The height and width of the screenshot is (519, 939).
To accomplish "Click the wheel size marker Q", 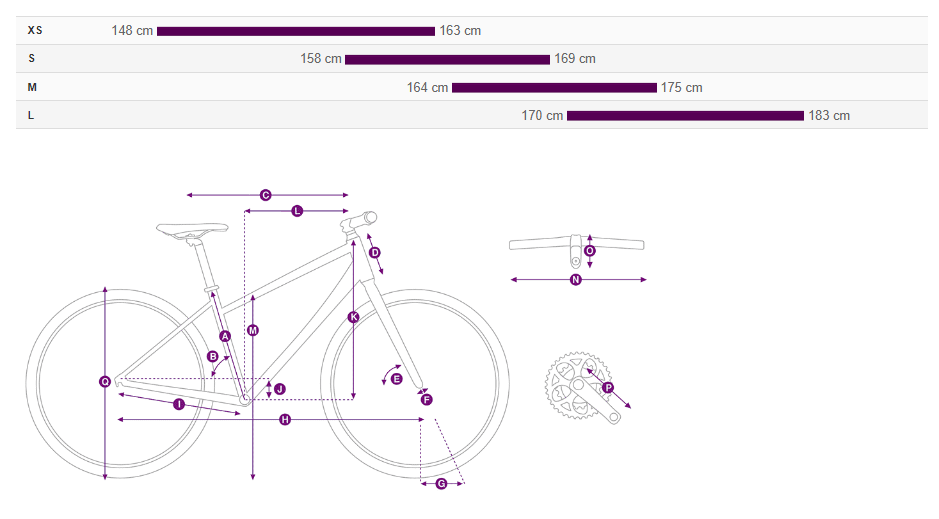I will point(105,381).
